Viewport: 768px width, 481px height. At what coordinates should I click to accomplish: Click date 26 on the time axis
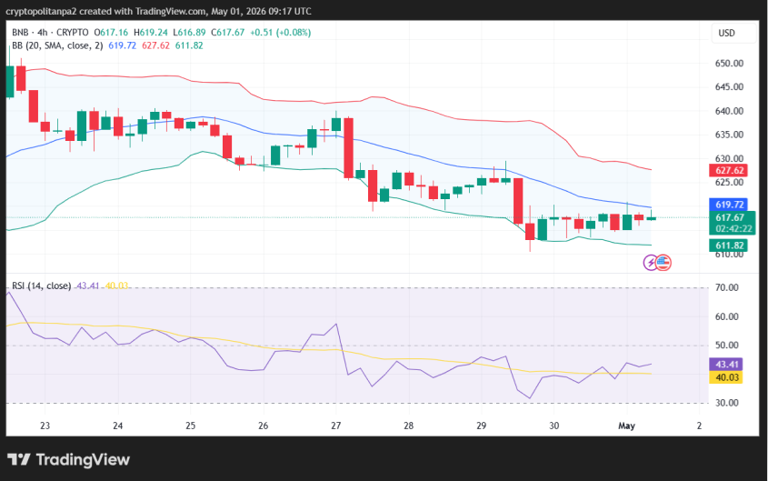263,426
